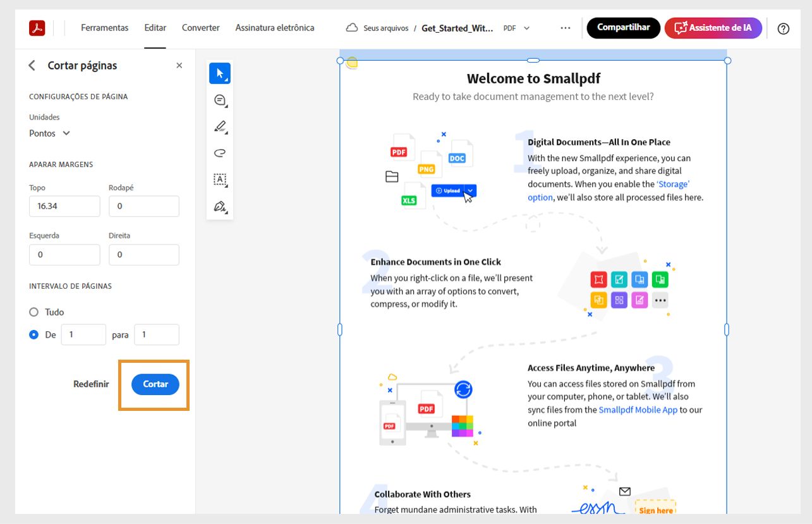
Task: Select the freehand draw lasso tool
Action: click(220, 153)
